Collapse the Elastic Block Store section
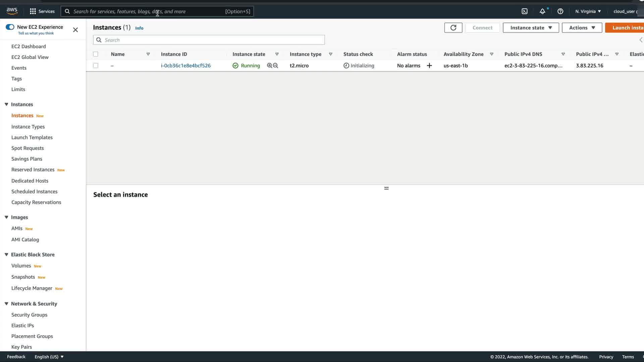 (6, 255)
